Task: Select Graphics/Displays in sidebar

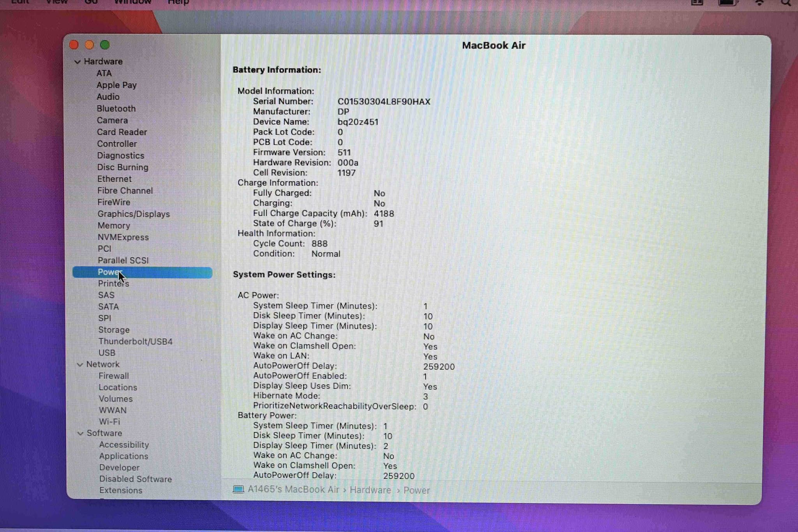Action: point(134,214)
